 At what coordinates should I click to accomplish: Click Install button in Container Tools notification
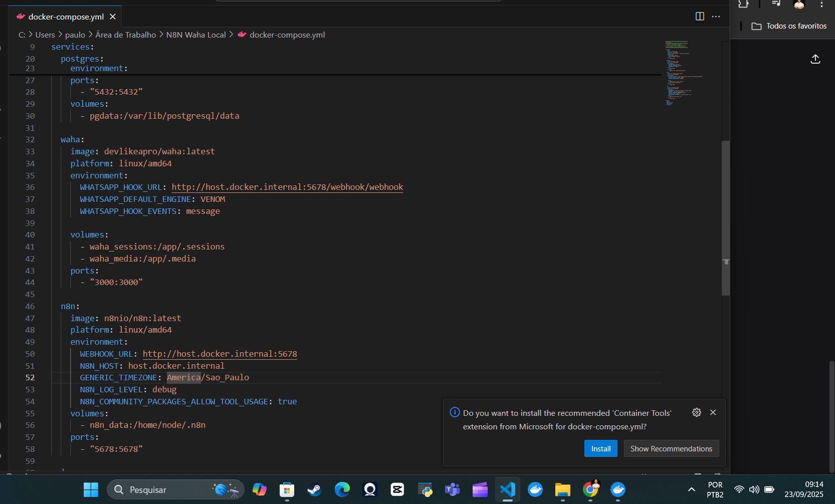[x=600, y=448]
